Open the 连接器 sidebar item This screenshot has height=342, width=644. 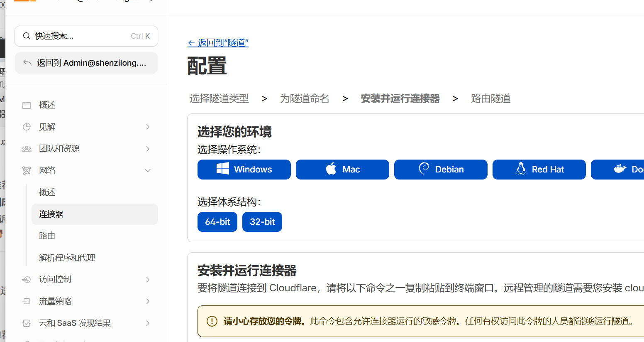(51, 214)
